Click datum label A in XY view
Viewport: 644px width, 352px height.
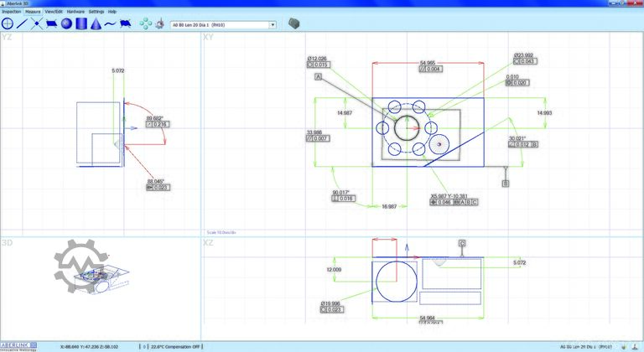click(x=319, y=76)
